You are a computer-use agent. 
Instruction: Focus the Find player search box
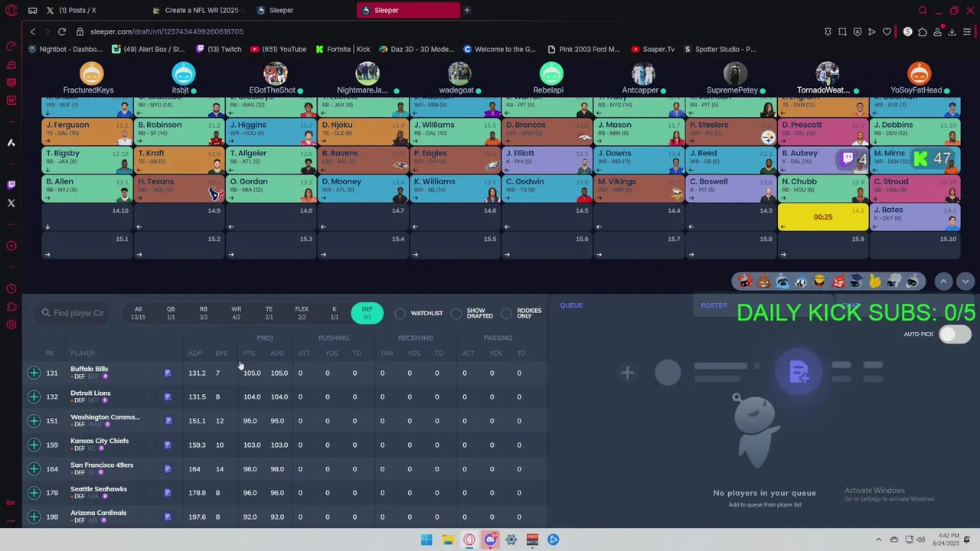pyautogui.click(x=73, y=313)
